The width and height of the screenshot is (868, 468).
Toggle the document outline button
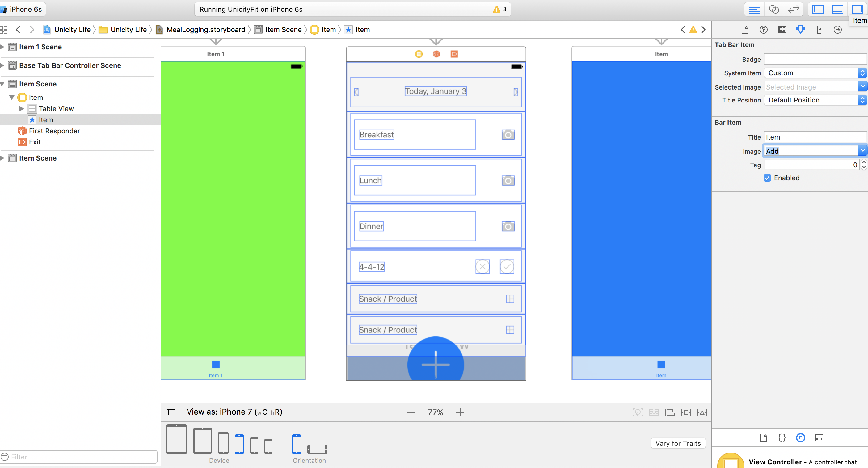point(171,412)
